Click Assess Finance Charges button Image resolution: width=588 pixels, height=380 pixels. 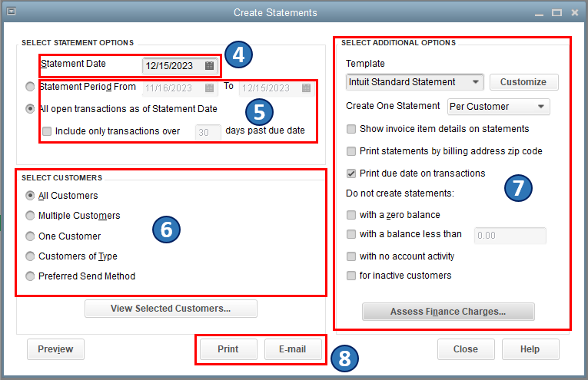tap(448, 312)
